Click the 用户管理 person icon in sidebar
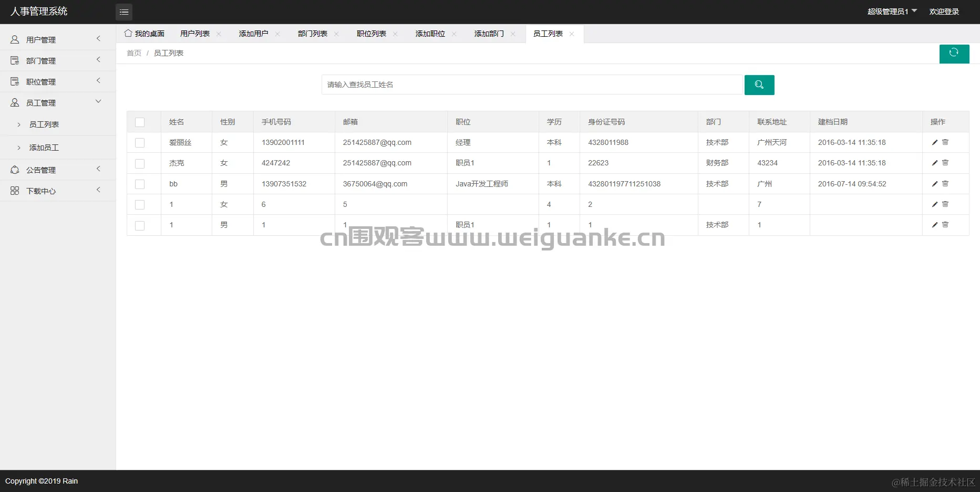This screenshot has width=980, height=492. coord(15,39)
